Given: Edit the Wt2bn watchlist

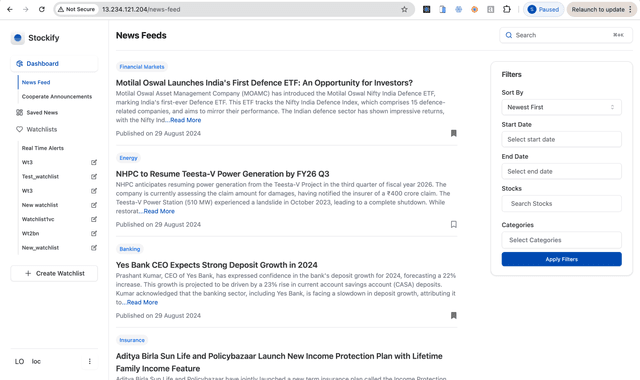Looking at the screenshot, I should (94, 234).
